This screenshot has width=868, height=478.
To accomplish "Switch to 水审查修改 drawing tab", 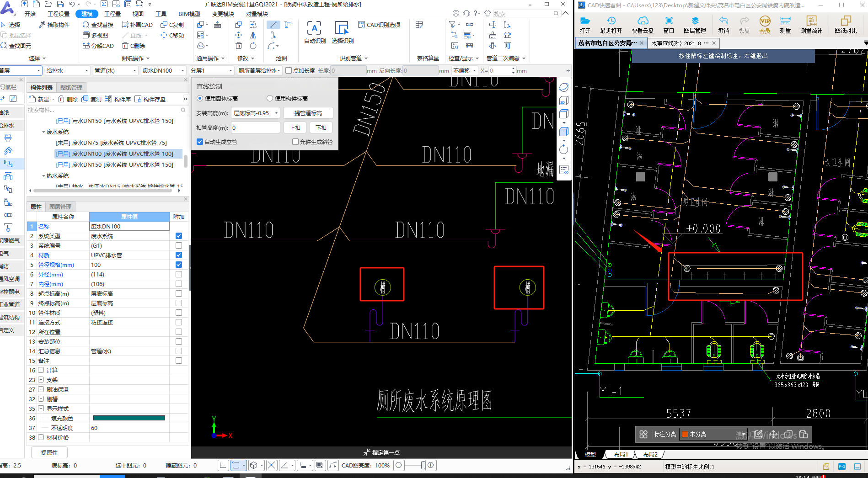I will point(680,43).
